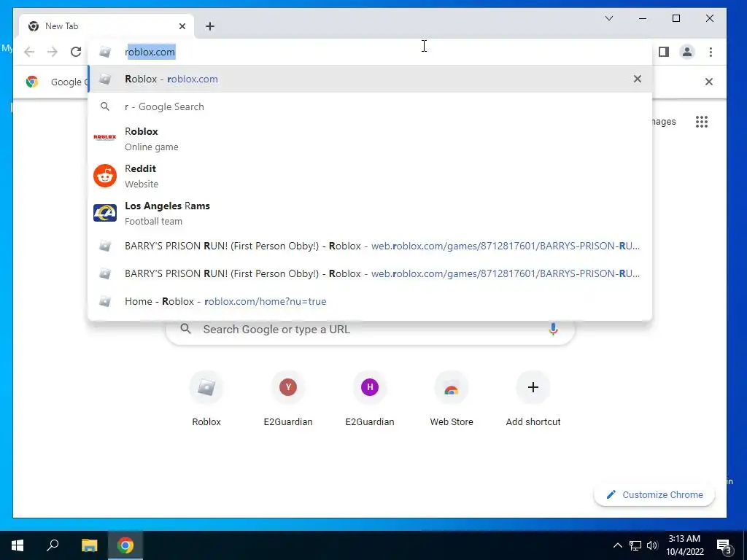Select the Roblox - roblox.com suggestion
The height and width of the screenshot is (560, 747).
pyautogui.click(x=370, y=79)
